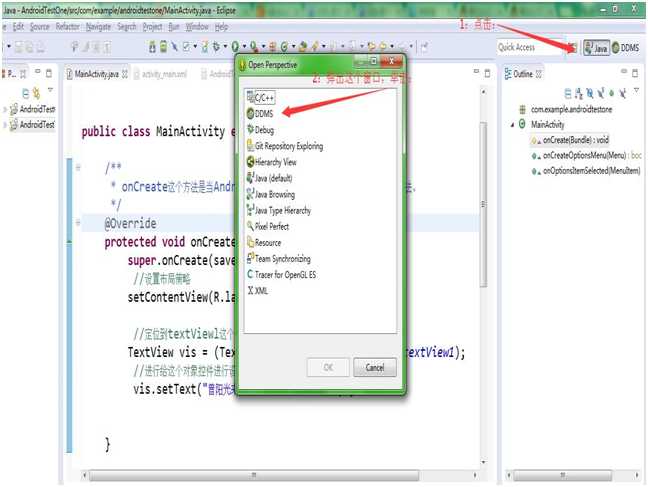Click the C/C++ perspective icon in dialog
Viewport: 648px width, 487px height.
click(x=250, y=97)
